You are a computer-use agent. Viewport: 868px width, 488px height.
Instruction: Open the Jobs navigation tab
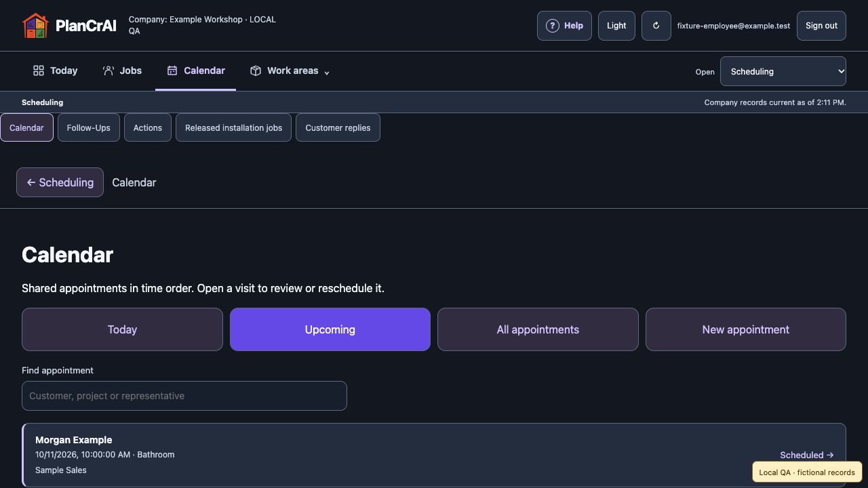tap(123, 70)
